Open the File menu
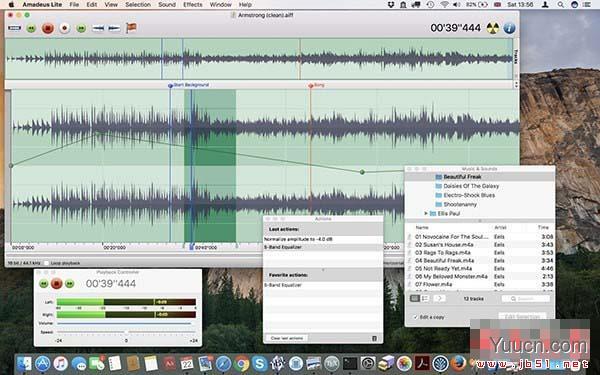 click(74, 5)
